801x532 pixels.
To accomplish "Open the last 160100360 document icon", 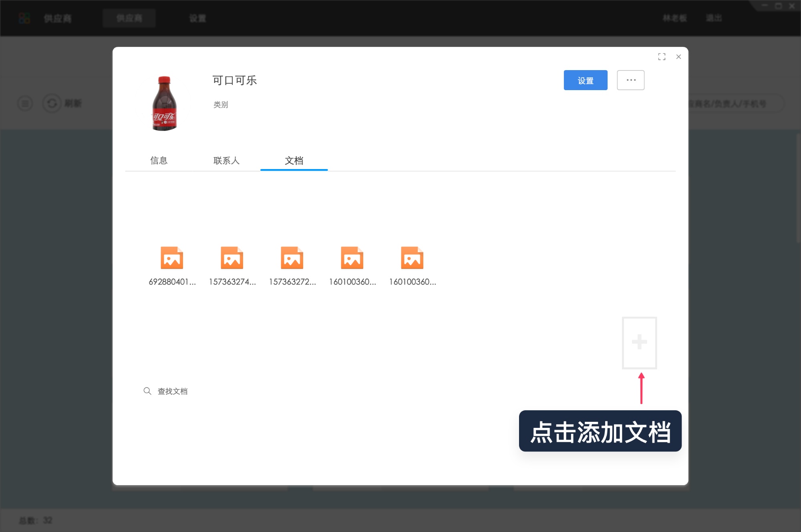I will (x=412, y=258).
